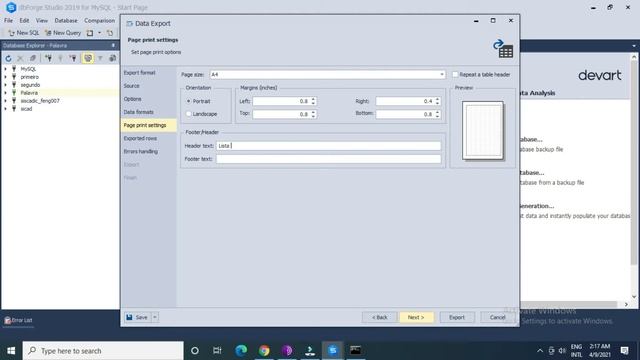The width and height of the screenshot is (640, 360).
Task: Click the volume icon in system tray
Action: point(562,351)
